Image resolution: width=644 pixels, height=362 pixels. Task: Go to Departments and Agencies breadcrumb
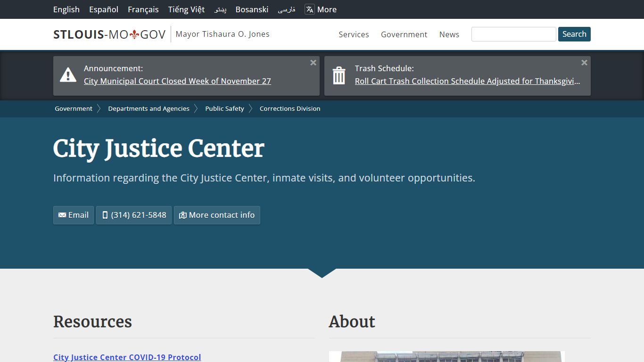[149, 108]
